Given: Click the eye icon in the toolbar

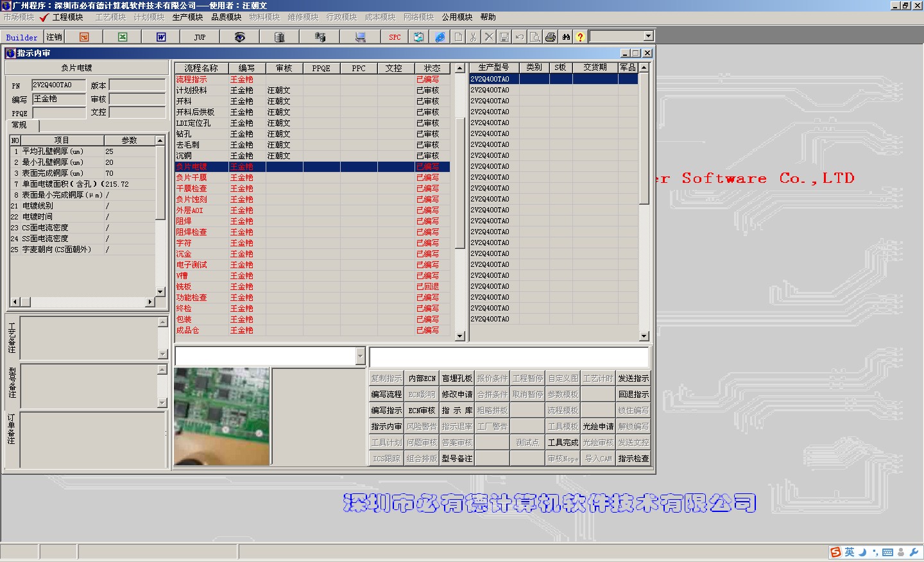Looking at the screenshot, I should tap(239, 37).
